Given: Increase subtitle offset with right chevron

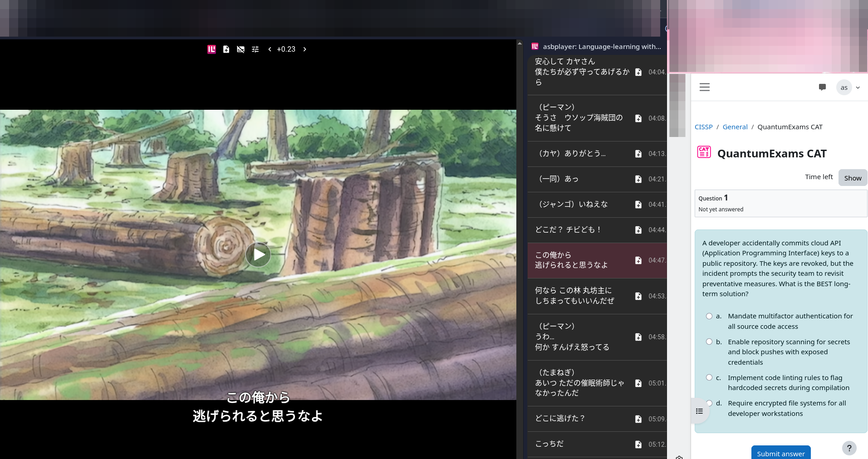Looking at the screenshot, I should tap(305, 49).
